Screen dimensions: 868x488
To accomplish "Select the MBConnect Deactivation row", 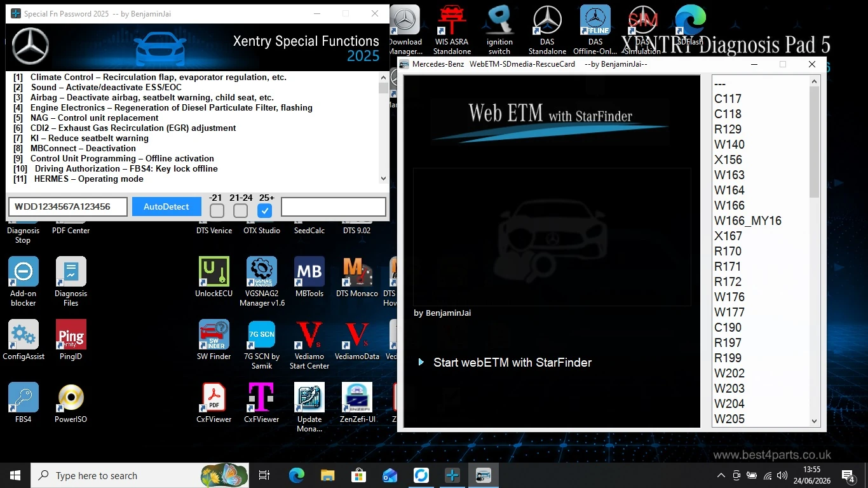I will click(74, 148).
